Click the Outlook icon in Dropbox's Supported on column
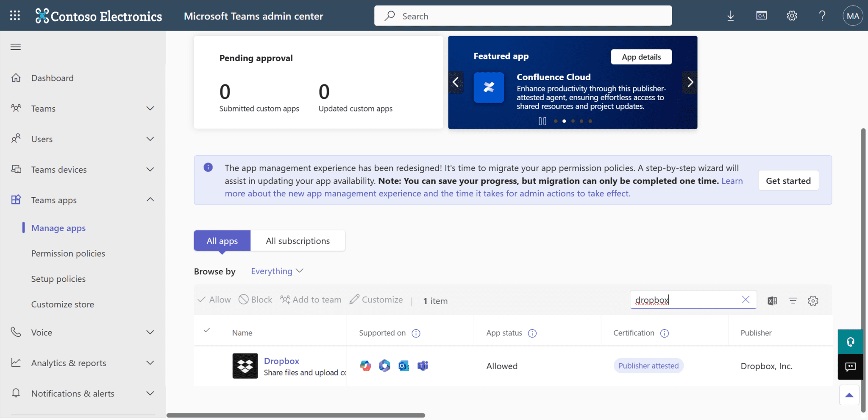The width and height of the screenshot is (868, 420). point(403,365)
